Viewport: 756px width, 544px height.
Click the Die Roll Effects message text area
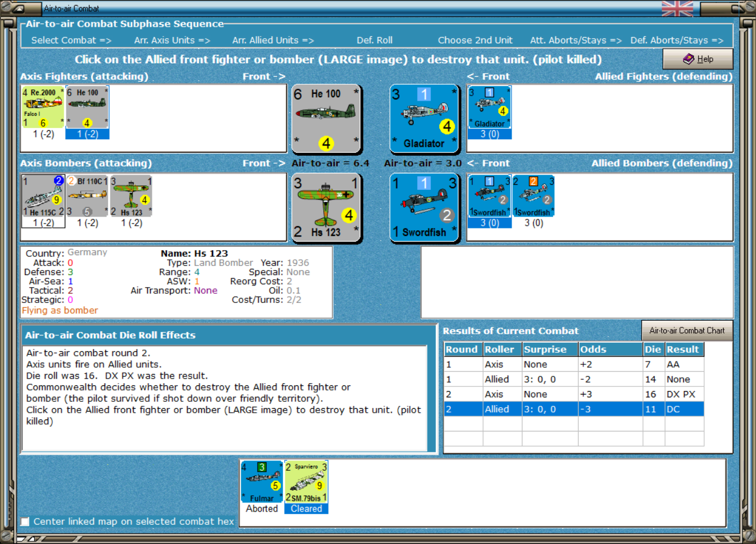[226, 398]
